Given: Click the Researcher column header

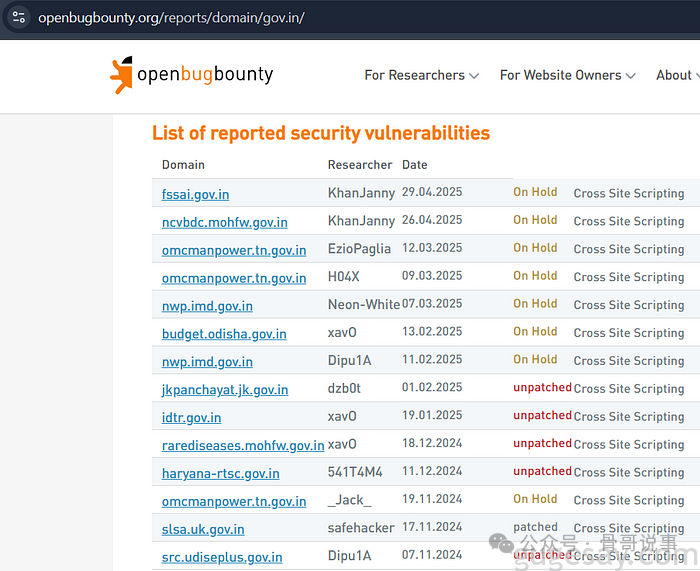Looking at the screenshot, I should click(360, 165).
